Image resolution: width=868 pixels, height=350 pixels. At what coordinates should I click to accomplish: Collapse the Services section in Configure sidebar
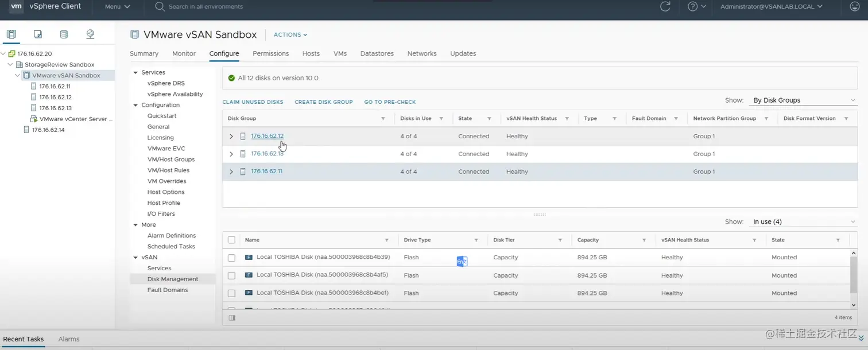tap(136, 73)
